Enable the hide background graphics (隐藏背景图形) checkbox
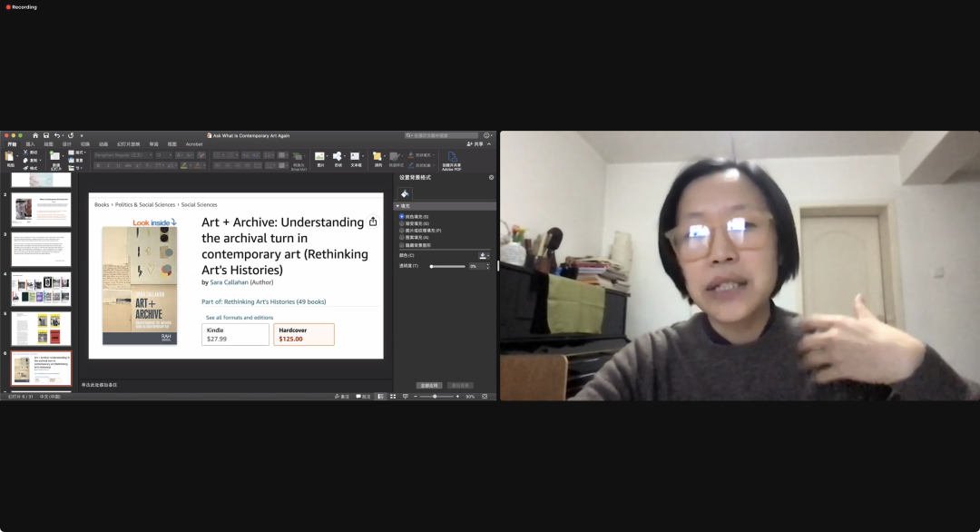980x532 pixels. click(x=402, y=245)
